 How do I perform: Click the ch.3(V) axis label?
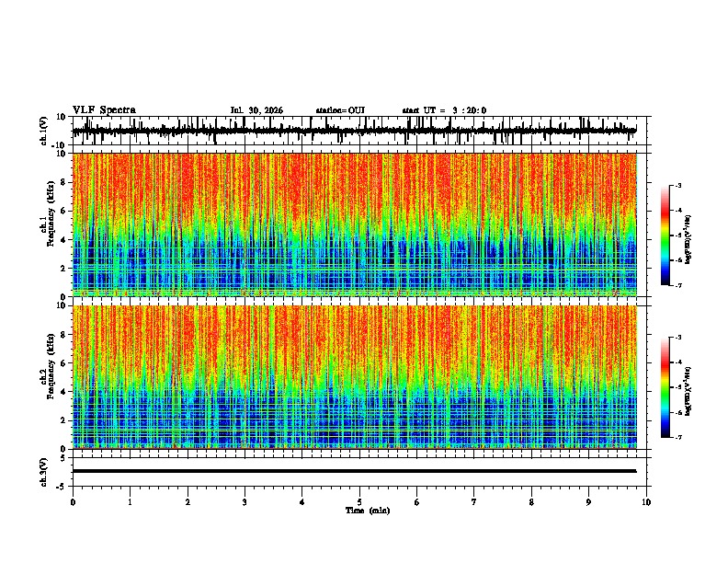(x=44, y=472)
